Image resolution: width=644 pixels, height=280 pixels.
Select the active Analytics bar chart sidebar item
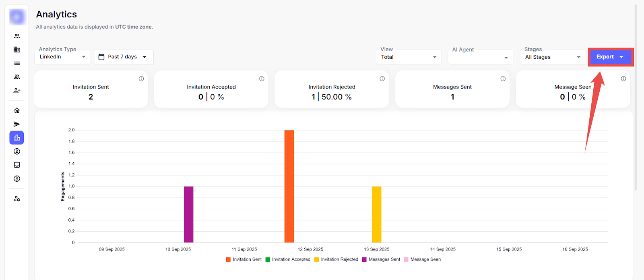coord(17,138)
